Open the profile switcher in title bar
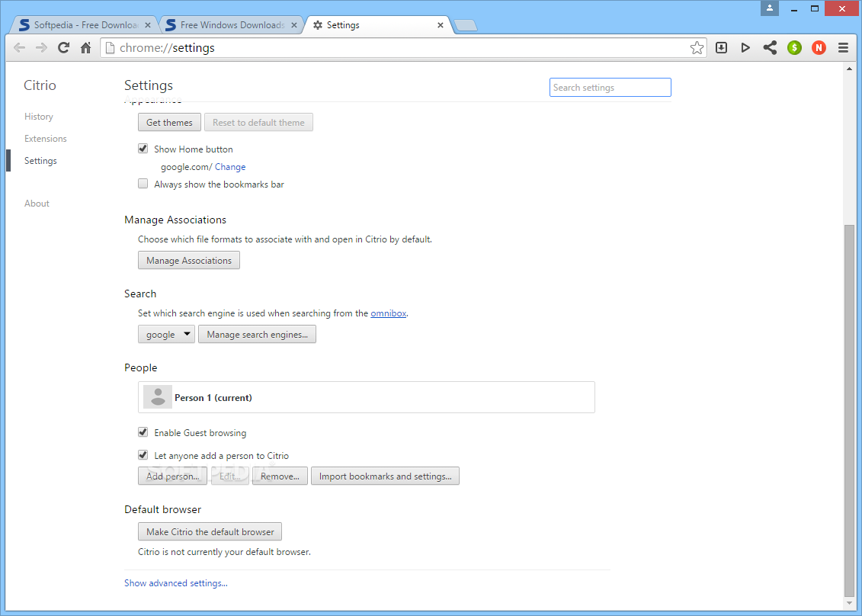 (x=770, y=8)
